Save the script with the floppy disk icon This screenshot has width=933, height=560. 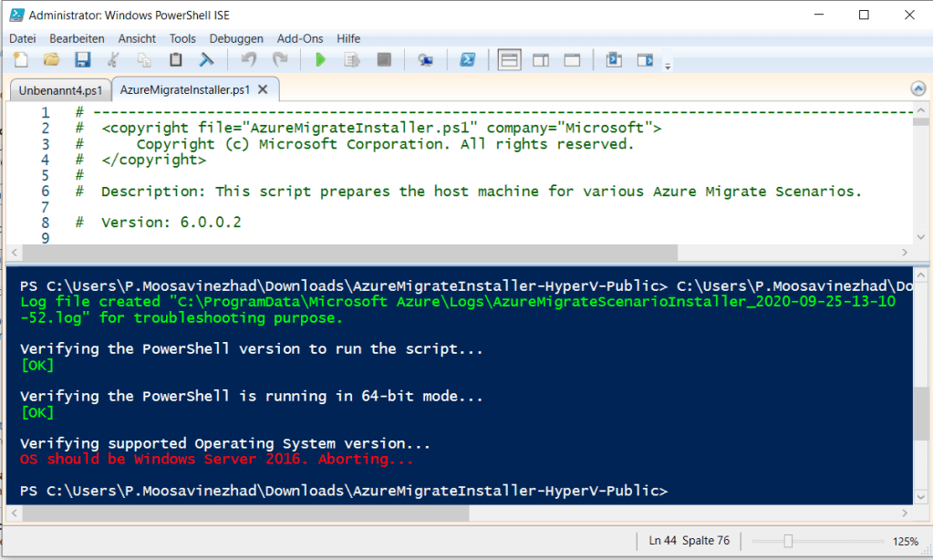click(x=82, y=60)
